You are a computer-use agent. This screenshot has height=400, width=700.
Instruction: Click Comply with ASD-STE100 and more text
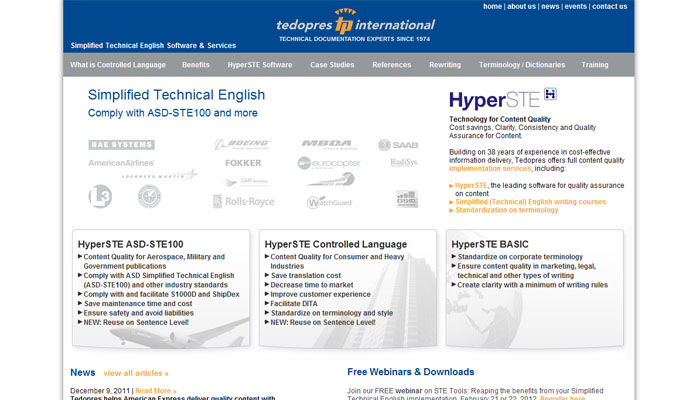pos(172,113)
